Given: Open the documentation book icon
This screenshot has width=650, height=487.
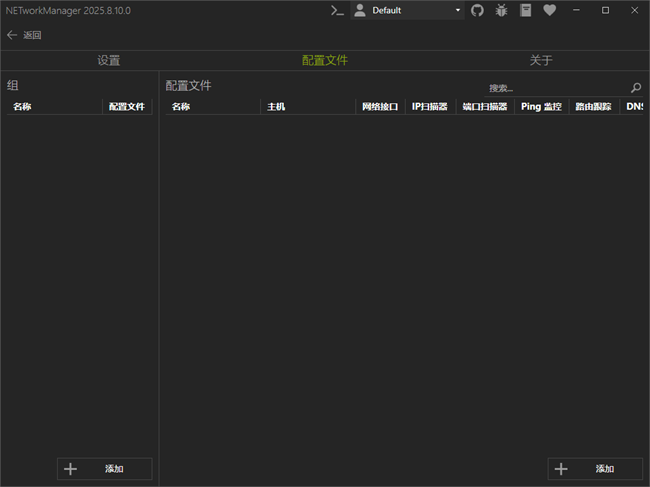Looking at the screenshot, I should [x=525, y=10].
